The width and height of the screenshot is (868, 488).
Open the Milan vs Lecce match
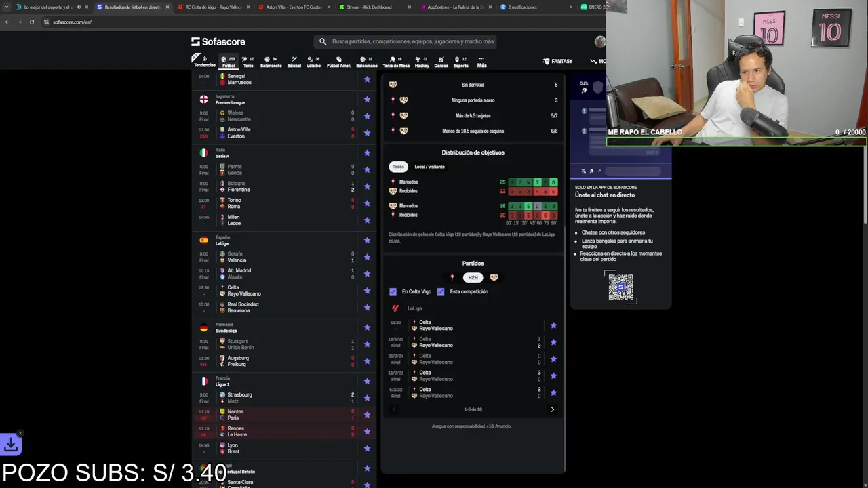(x=283, y=220)
